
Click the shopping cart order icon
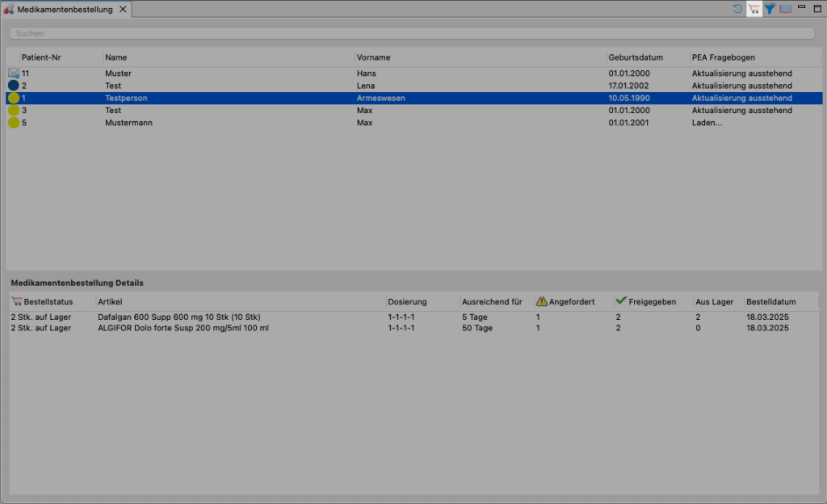tap(754, 9)
